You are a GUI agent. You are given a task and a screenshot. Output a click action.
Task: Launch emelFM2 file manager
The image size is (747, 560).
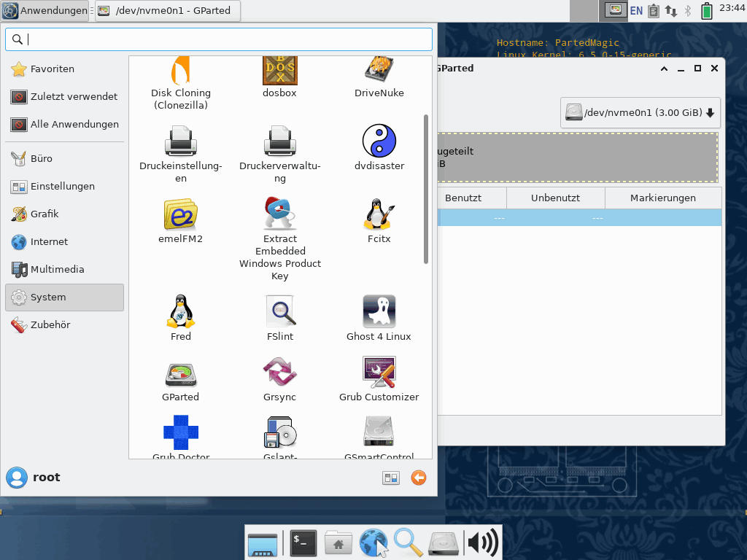click(x=180, y=221)
